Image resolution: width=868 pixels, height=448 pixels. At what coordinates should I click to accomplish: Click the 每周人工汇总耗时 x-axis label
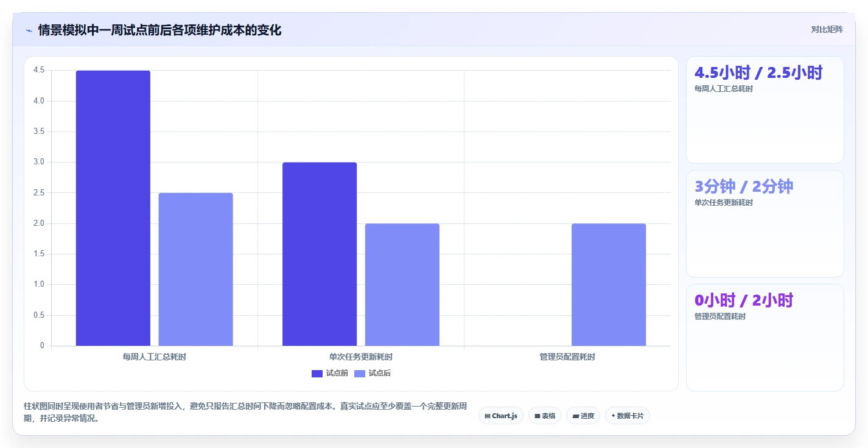point(154,357)
